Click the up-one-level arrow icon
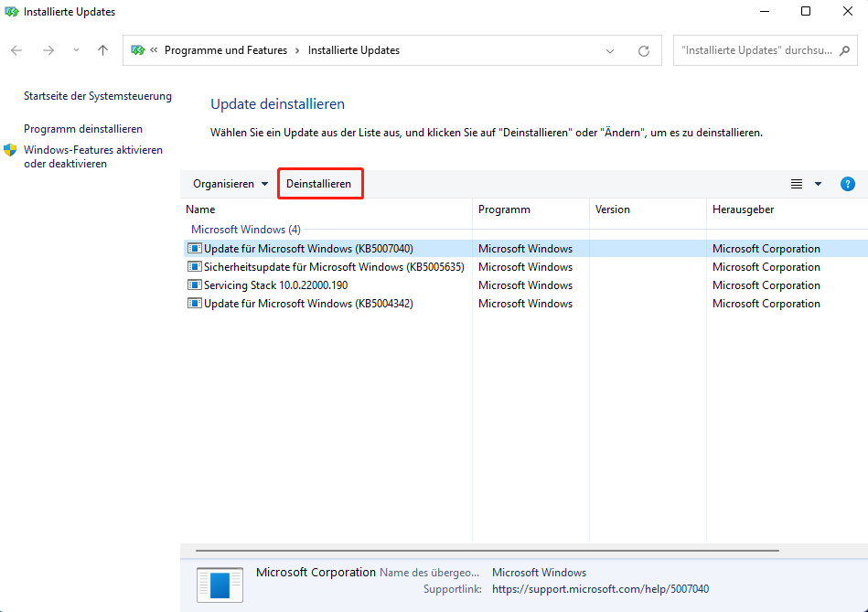The image size is (868, 612). pyautogui.click(x=102, y=50)
